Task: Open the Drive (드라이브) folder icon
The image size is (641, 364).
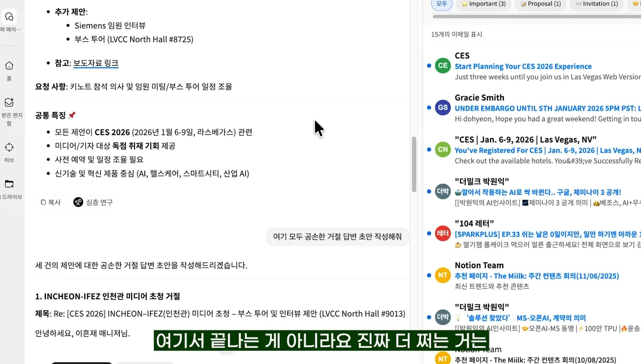Action: (x=9, y=184)
